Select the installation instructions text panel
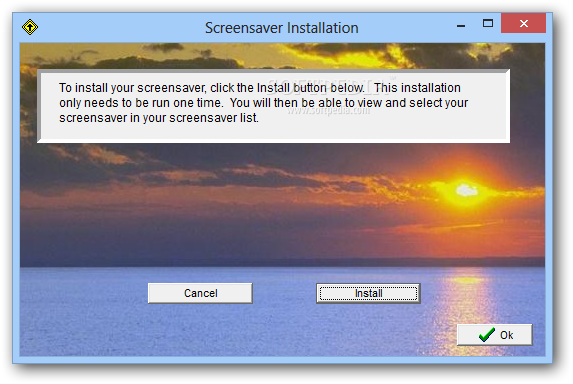Image resolution: width=573 pixels, height=384 pixels. point(273,106)
